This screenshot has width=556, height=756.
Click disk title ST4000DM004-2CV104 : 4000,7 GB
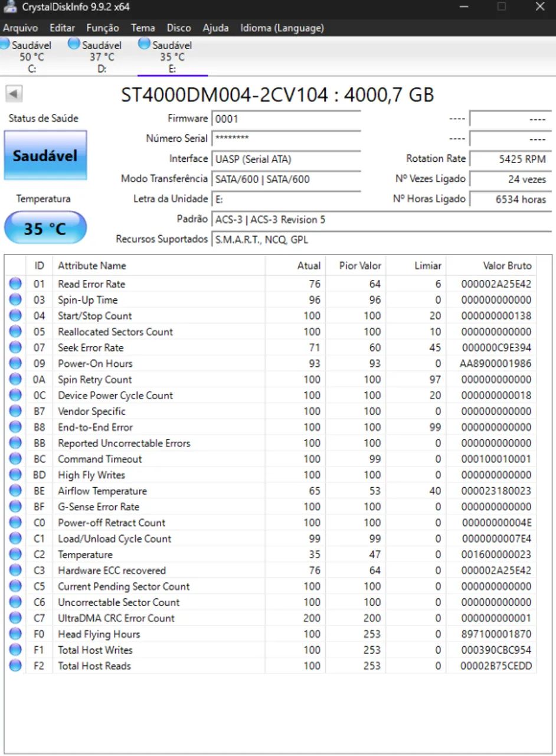point(277,94)
